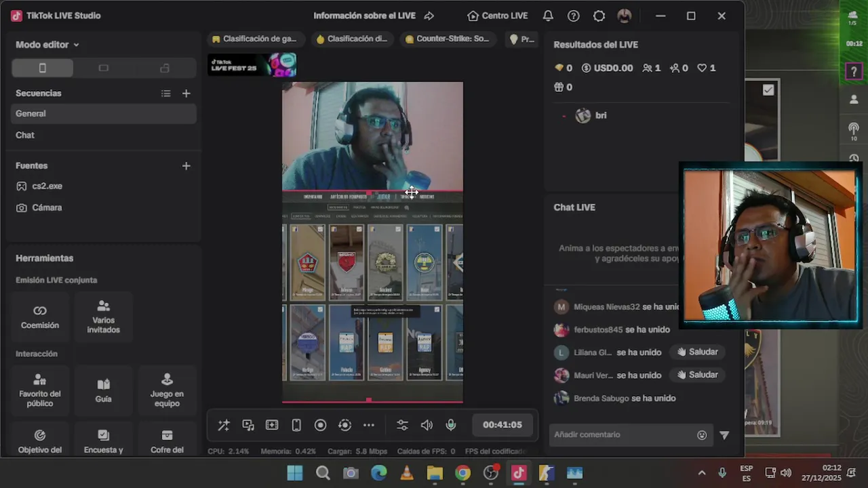This screenshot has height=488, width=868.
Task: Click the ferbustos845 user name
Action: point(598,330)
